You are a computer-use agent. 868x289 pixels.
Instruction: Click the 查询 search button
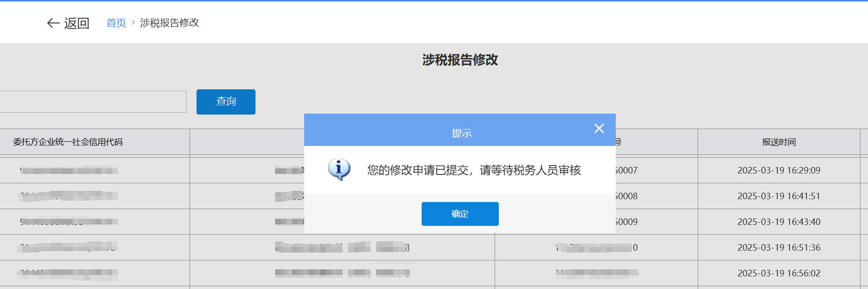(226, 101)
